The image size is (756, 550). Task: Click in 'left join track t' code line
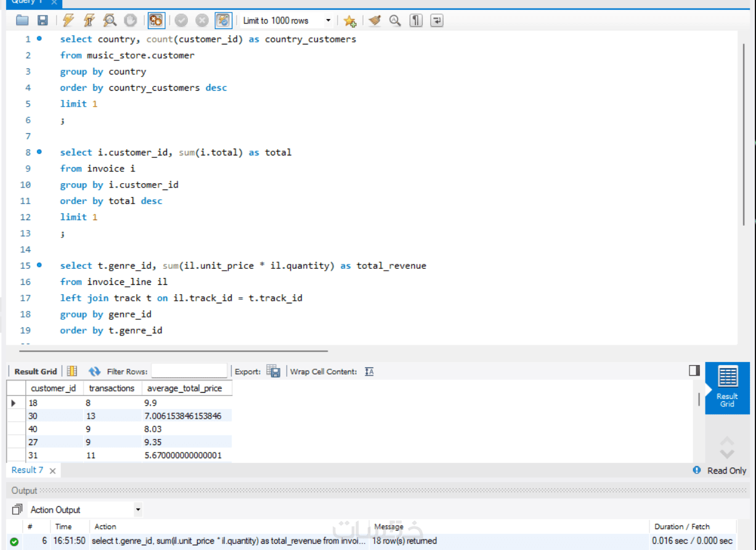pos(181,298)
